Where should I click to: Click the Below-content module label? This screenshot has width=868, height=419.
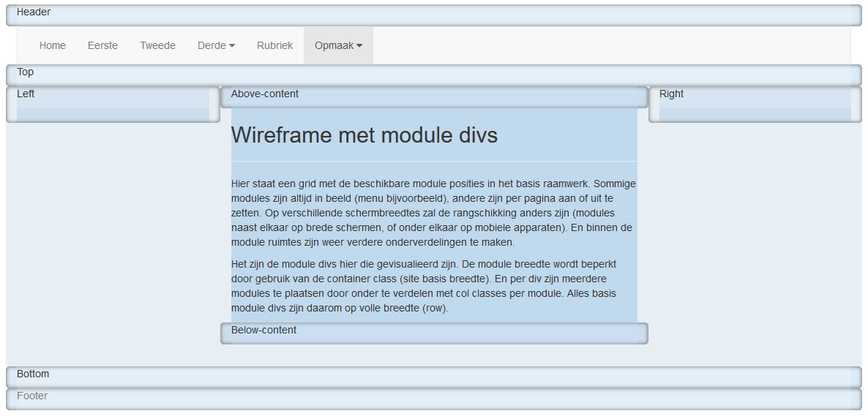point(263,330)
